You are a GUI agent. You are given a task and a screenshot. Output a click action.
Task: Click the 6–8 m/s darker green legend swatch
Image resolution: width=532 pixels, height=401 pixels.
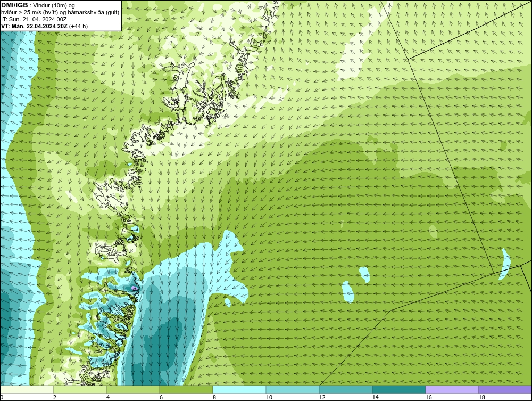pyautogui.click(x=186, y=389)
